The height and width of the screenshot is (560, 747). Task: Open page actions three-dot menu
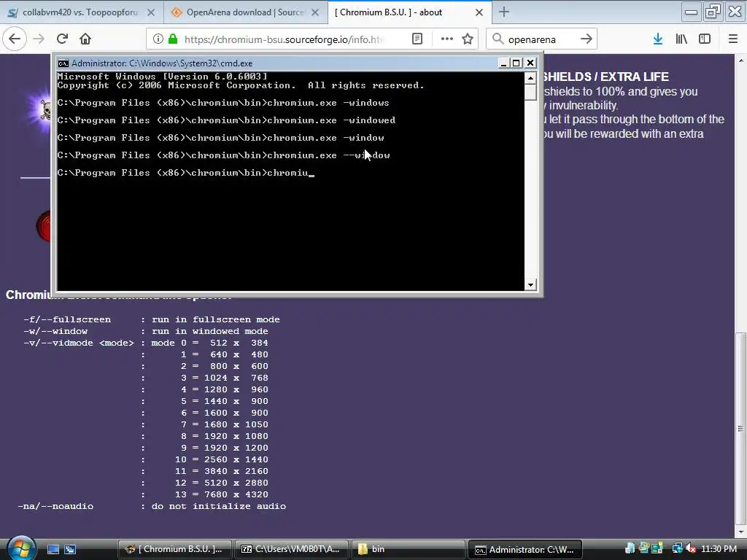(447, 39)
